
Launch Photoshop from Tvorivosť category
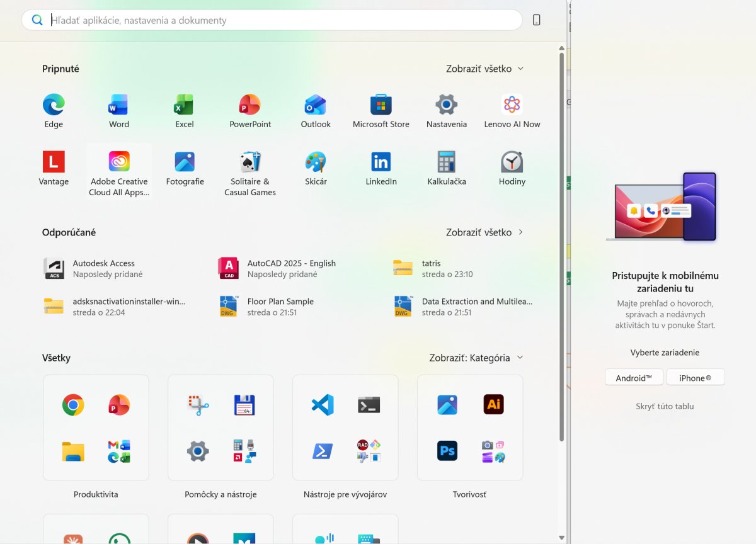click(x=447, y=451)
